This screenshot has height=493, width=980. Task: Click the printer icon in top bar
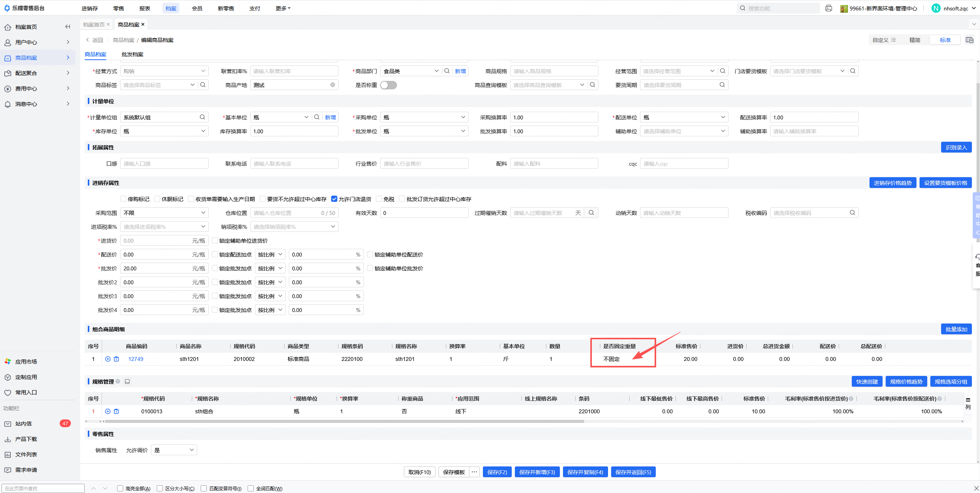click(x=829, y=8)
